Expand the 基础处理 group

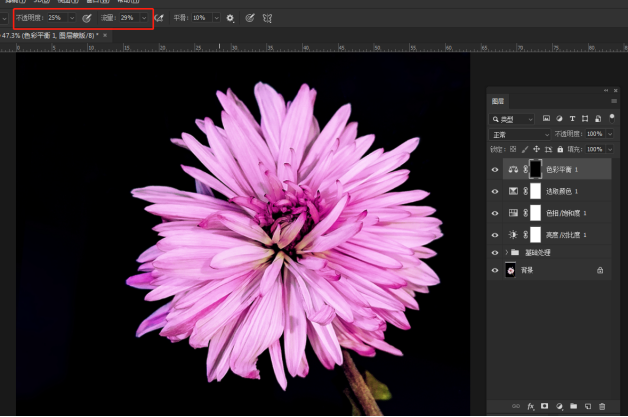(x=507, y=252)
